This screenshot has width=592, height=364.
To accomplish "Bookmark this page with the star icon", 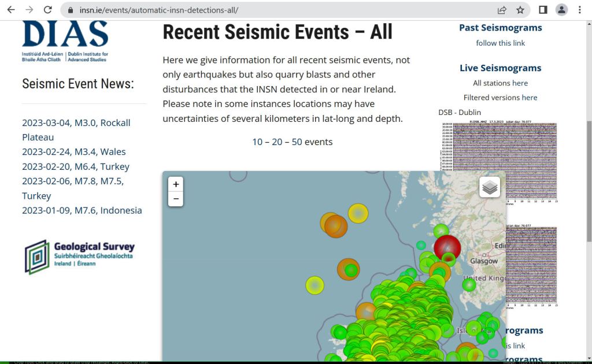I will 520,10.
